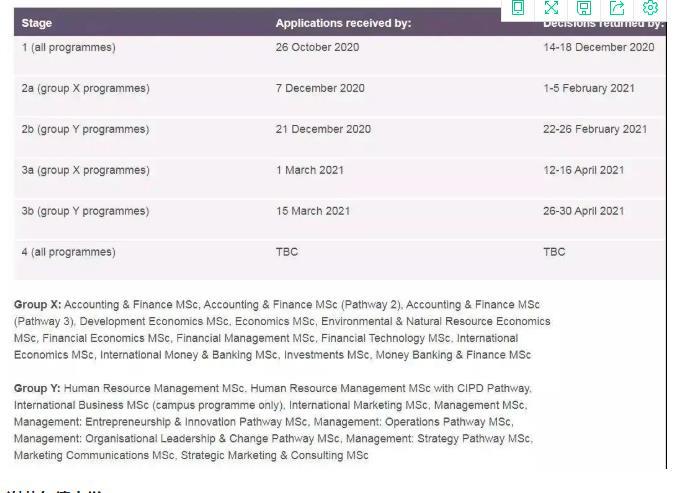Click "Financial Management MSc" in Group X
This screenshot has height=493, width=676.
(x=245, y=338)
